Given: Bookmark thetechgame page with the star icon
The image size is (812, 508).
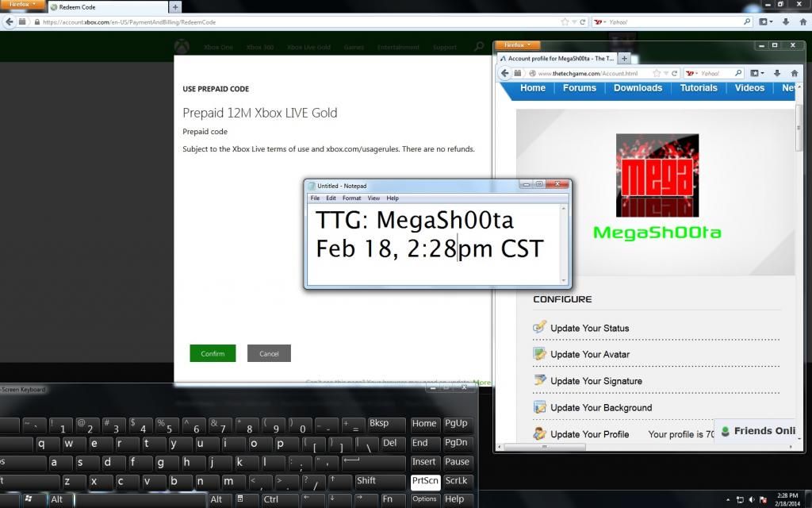Looking at the screenshot, I should pos(657,73).
